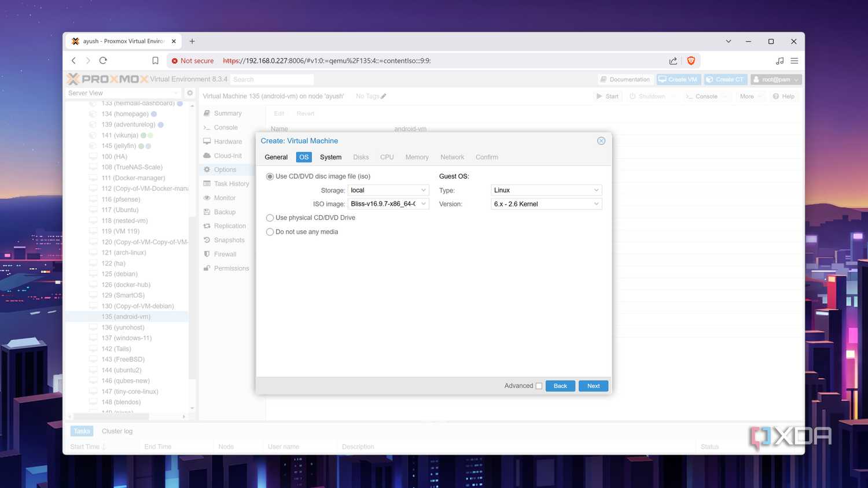
Task: Go back with the browser arrow
Action: (x=73, y=61)
